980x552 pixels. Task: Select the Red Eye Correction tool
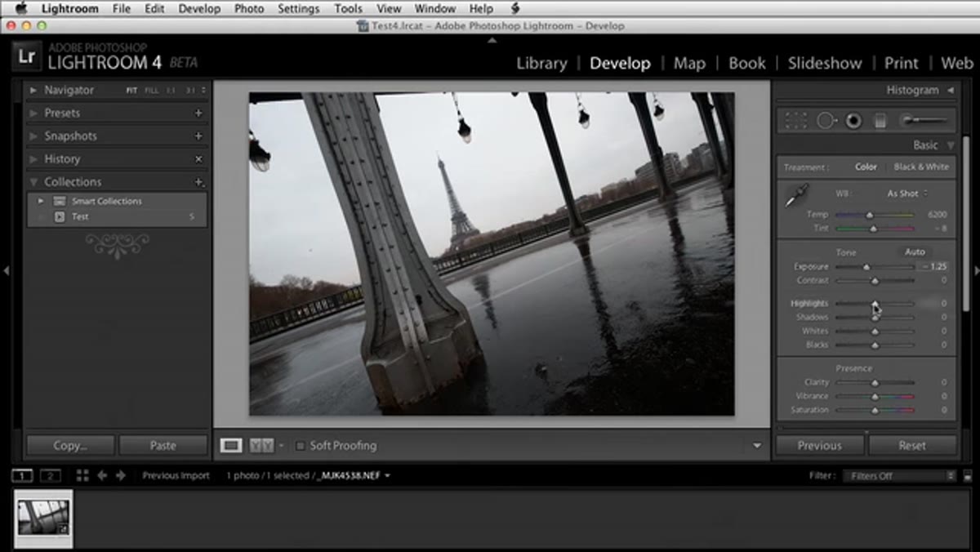[x=853, y=121]
